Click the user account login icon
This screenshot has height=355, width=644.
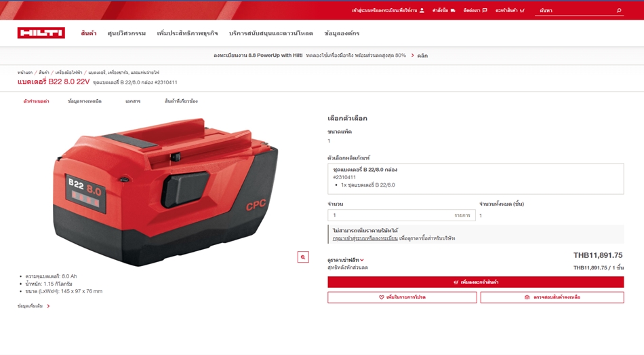tap(422, 10)
